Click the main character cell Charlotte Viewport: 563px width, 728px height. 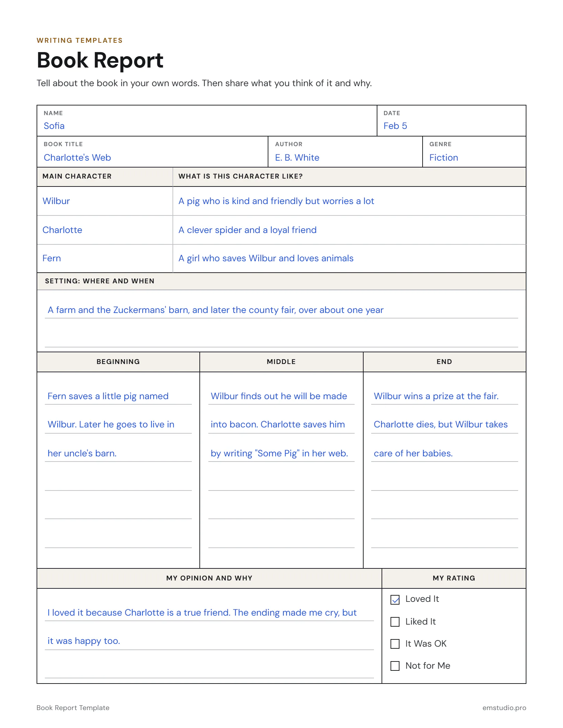point(105,230)
